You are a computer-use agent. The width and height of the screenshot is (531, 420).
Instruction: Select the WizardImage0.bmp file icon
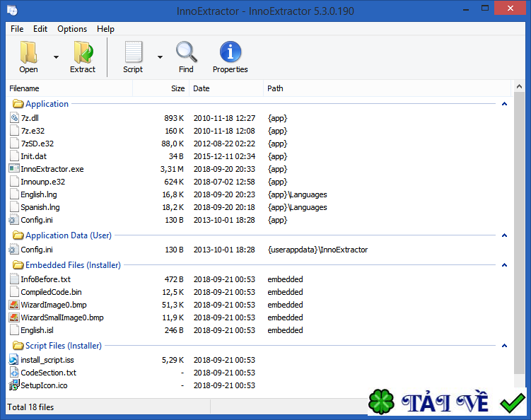tap(14, 305)
